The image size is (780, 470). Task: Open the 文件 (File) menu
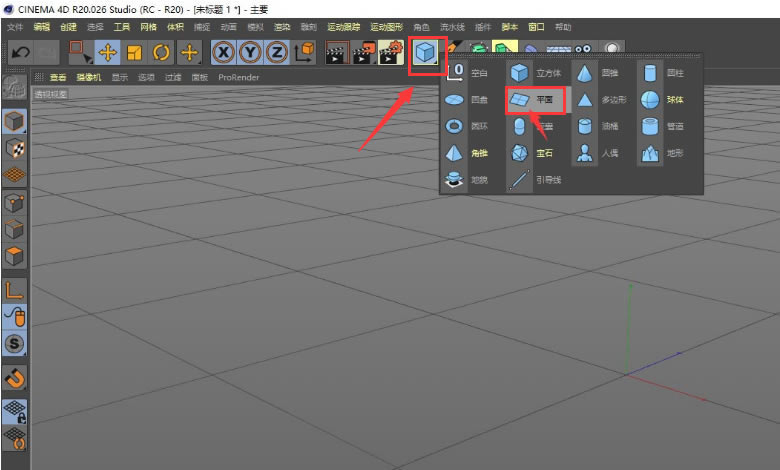tap(15, 27)
